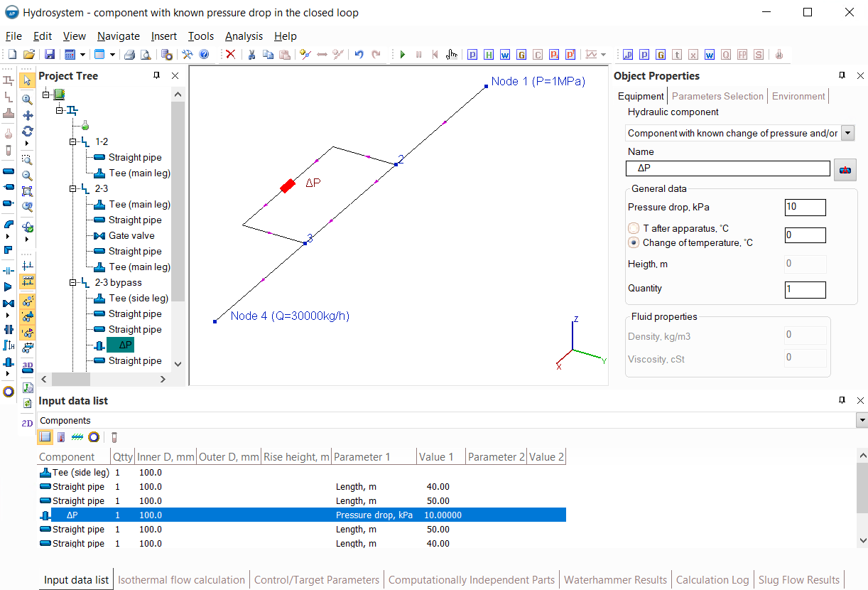The height and width of the screenshot is (590, 868).
Task: Open the blue Help question mark icon
Action: pos(204,54)
